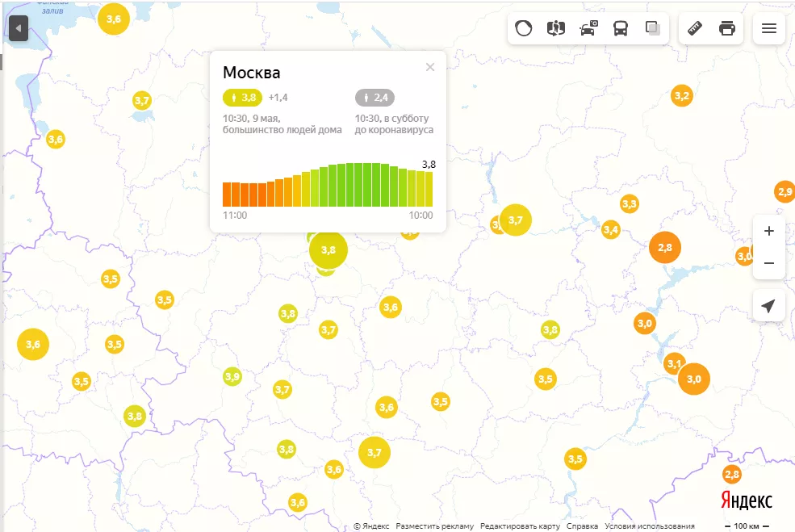Select the yellow 3,8 index badge
This screenshot has height=532, width=795.
(x=242, y=98)
